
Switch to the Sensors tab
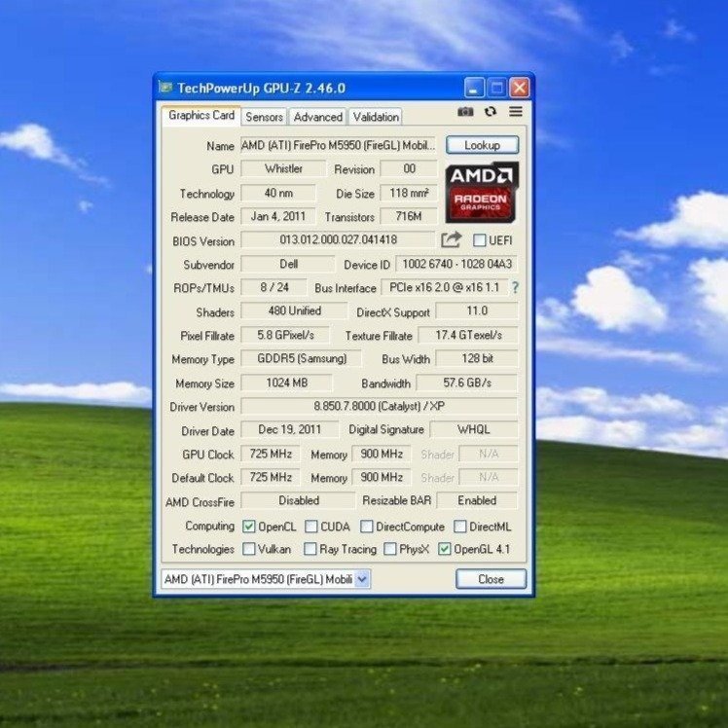[264, 117]
